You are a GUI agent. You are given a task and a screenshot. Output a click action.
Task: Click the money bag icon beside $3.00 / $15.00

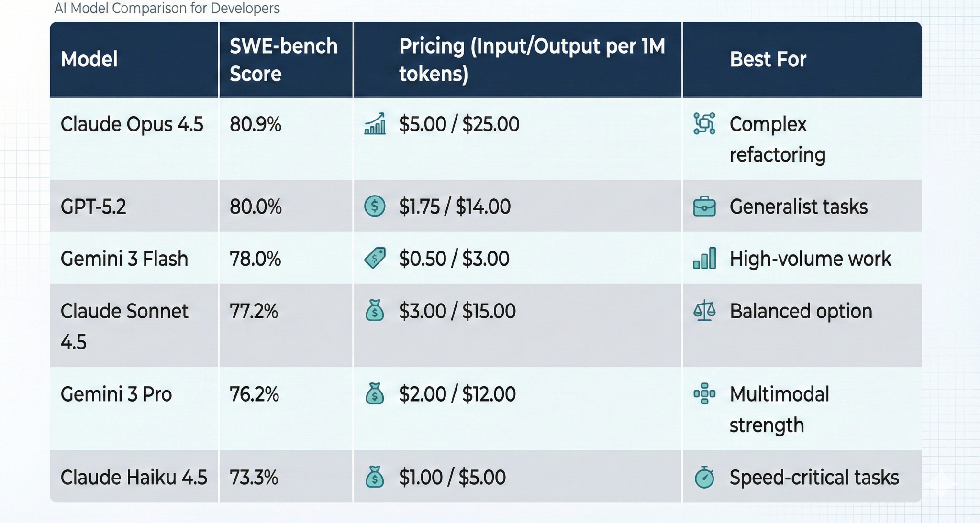coord(375,310)
